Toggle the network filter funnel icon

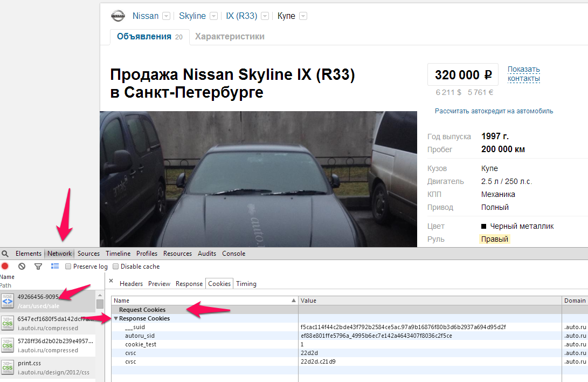tap(38, 267)
